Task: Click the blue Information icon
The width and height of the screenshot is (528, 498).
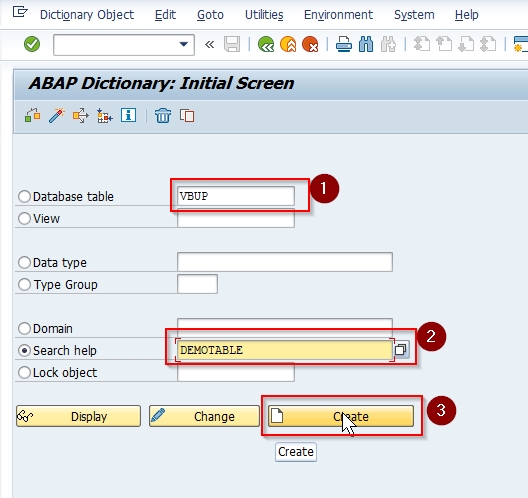Action: [x=128, y=115]
